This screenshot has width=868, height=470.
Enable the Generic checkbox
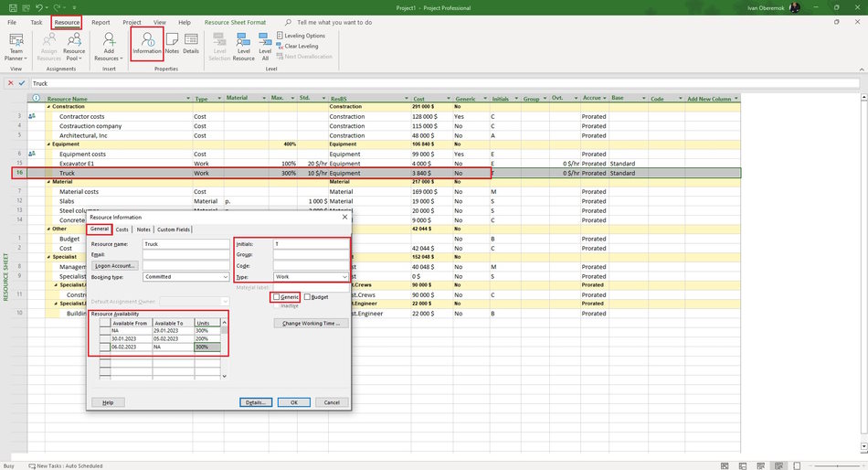[x=276, y=297]
